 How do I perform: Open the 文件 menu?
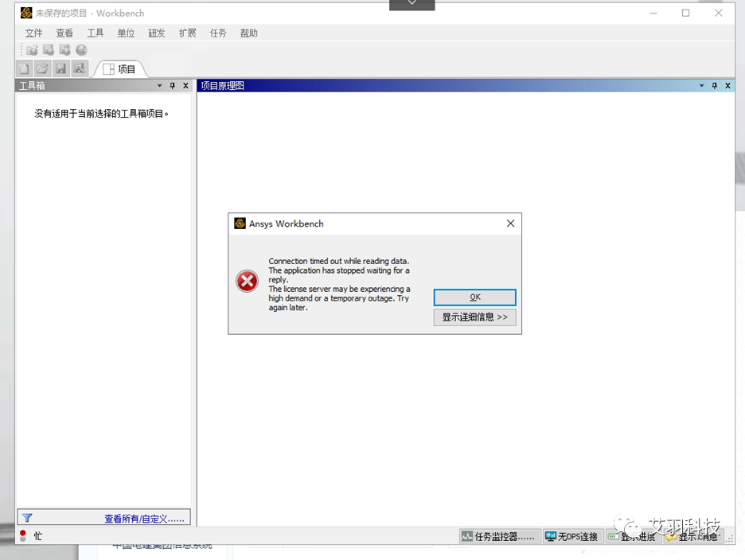(x=33, y=33)
